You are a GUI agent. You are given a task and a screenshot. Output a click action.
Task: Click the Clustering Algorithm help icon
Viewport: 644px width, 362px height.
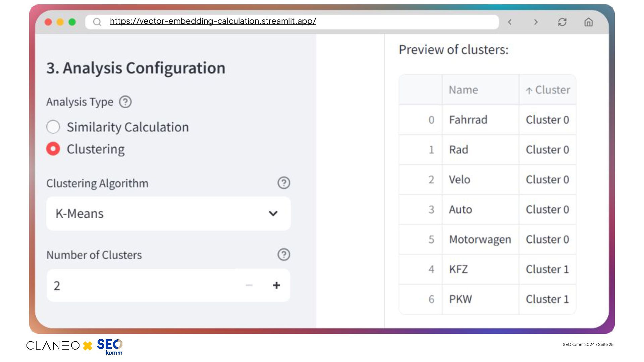click(x=284, y=183)
